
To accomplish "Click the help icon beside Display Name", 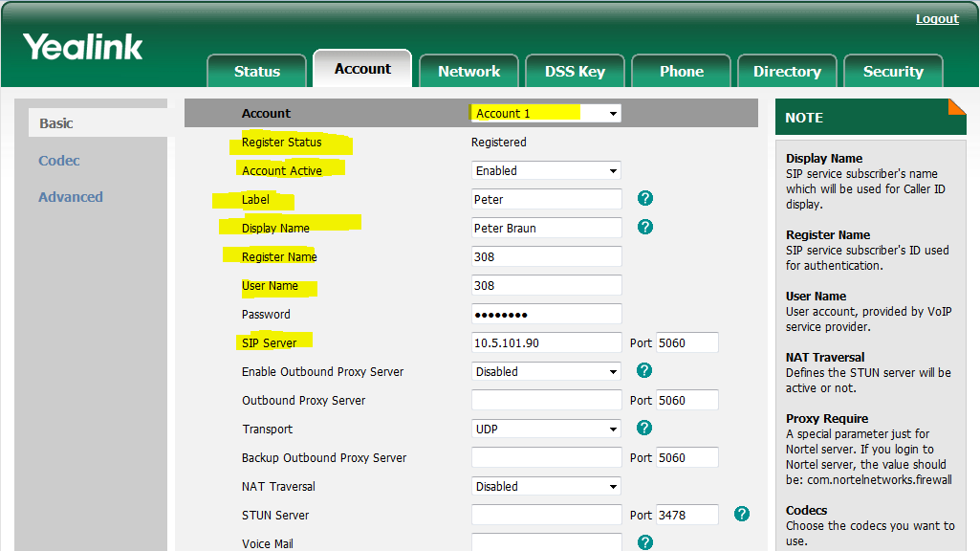I will (645, 228).
